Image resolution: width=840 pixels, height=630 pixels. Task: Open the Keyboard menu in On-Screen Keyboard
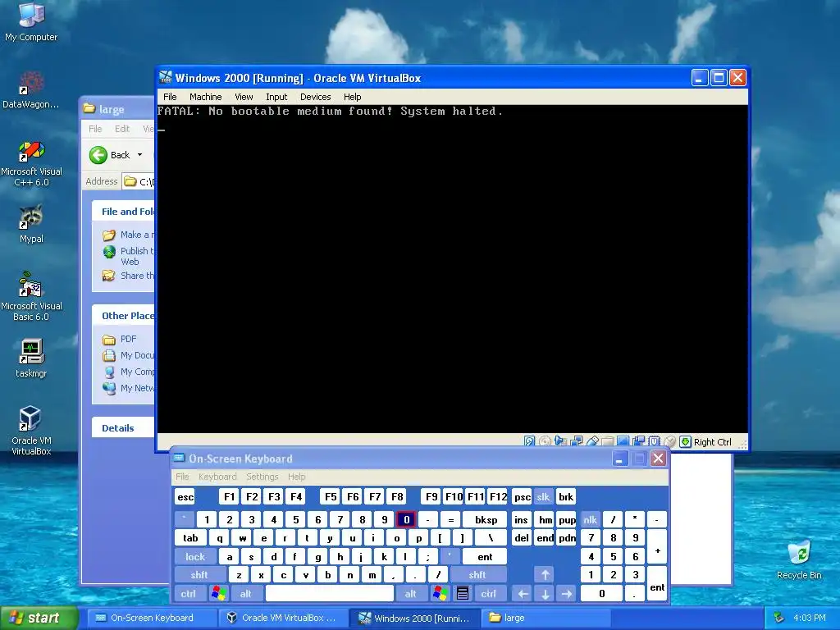point(217,477)
